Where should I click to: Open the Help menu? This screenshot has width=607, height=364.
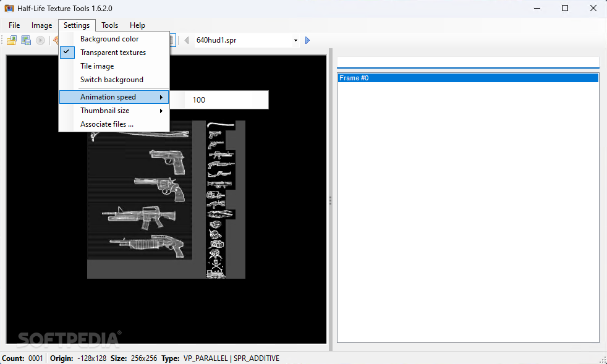coord(137,25)
